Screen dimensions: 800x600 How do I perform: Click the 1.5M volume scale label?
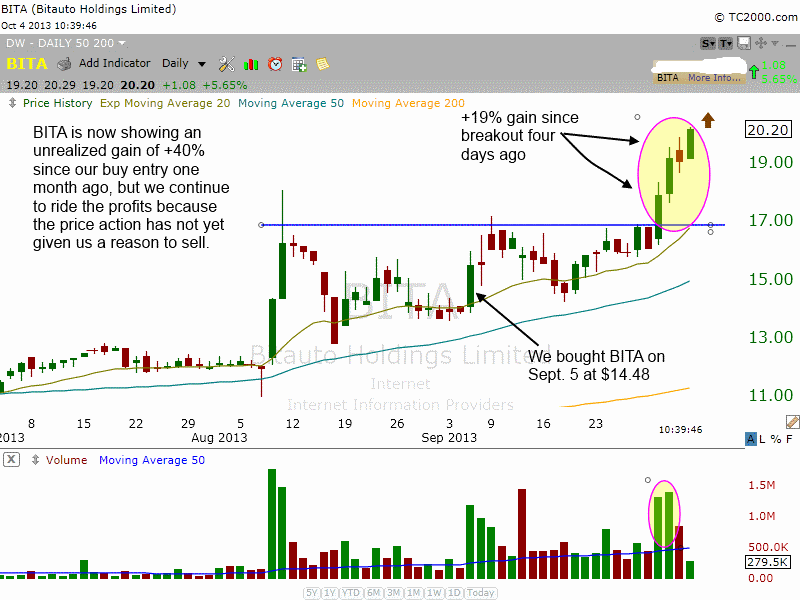pos(762,485)
